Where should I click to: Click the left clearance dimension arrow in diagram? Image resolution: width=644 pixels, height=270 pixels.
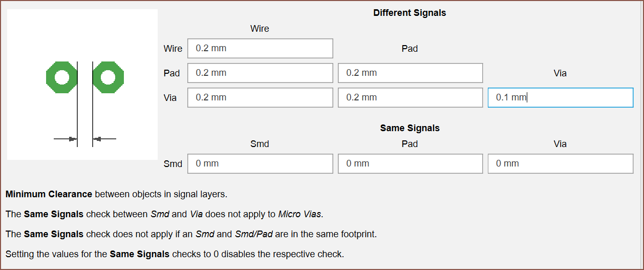coord(66,139)
